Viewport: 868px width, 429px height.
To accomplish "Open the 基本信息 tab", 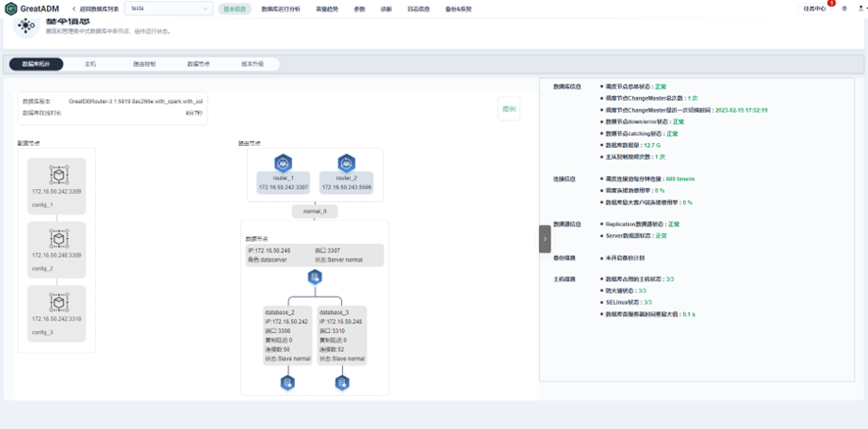I will [x=235, y=9].
